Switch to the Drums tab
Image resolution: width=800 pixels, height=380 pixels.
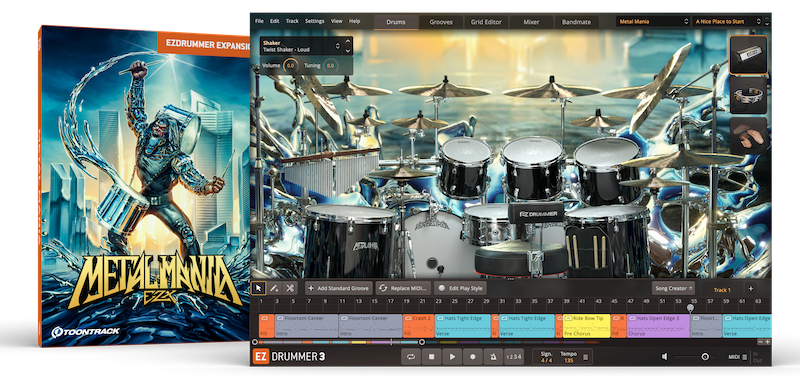396,22
